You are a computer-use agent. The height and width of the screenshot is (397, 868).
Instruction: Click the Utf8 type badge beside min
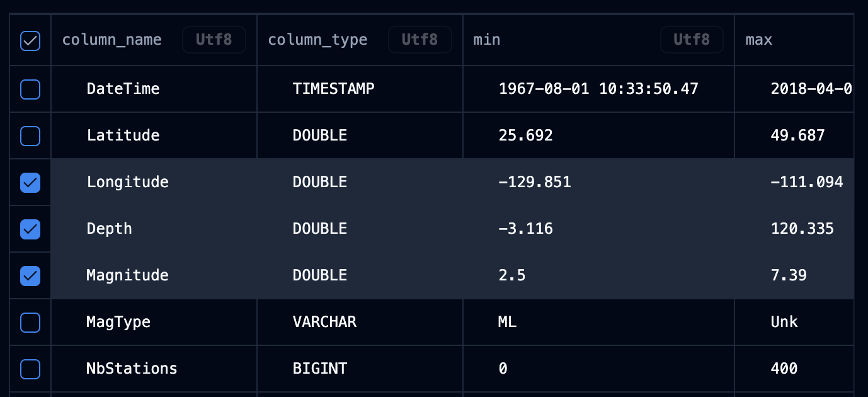click(x=692, y=39)
